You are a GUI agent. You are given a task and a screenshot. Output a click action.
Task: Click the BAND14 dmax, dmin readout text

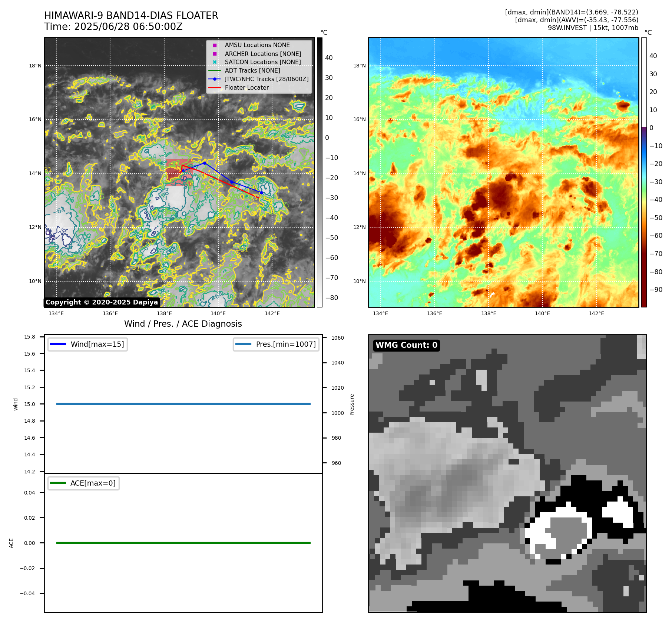(572, 12)
